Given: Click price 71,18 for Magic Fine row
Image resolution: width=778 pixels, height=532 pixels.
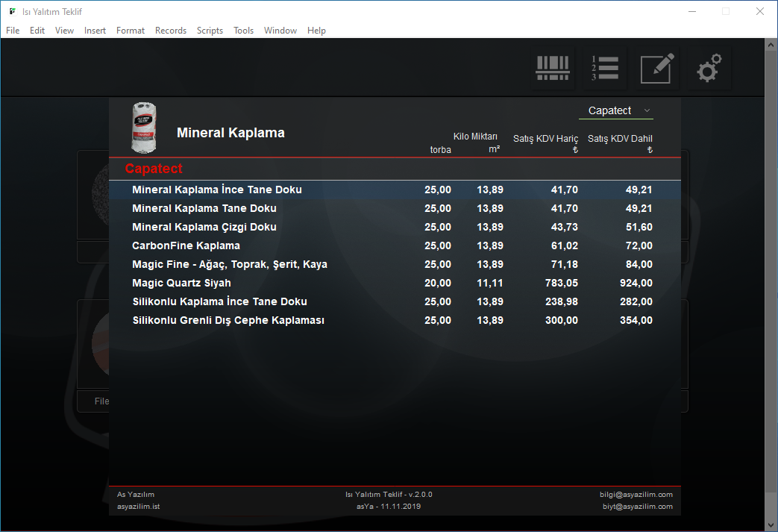Looking at the screenshot, I should point(564,265).
